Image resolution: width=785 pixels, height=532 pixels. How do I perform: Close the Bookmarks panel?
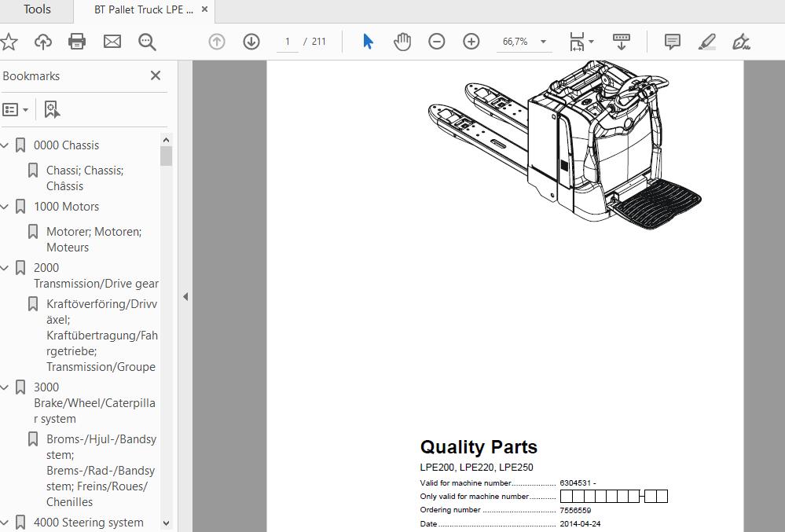(x=156, y=75)
